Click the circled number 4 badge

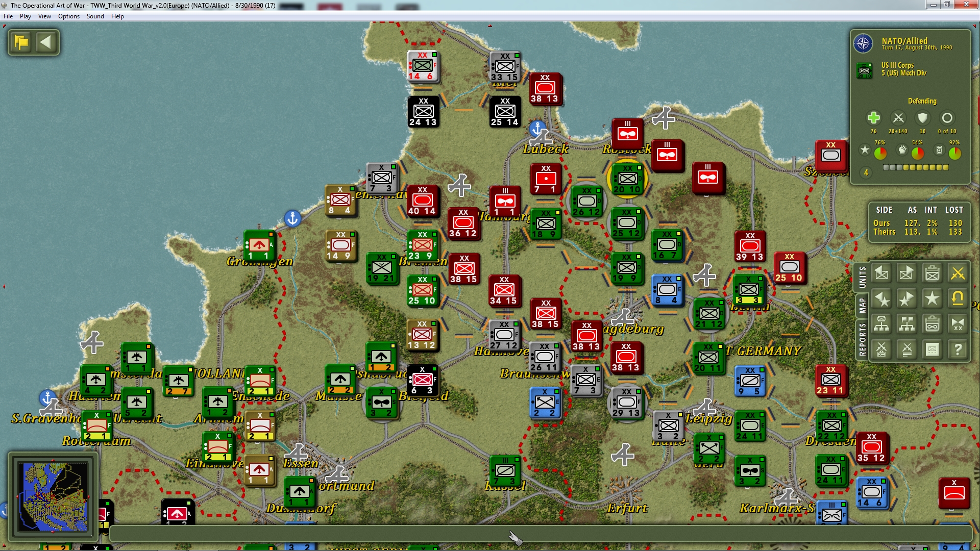pyautogui.click(x=866, y=173)
